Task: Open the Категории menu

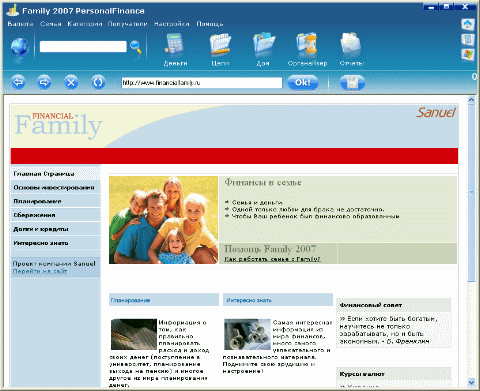Action: [85, 24]
